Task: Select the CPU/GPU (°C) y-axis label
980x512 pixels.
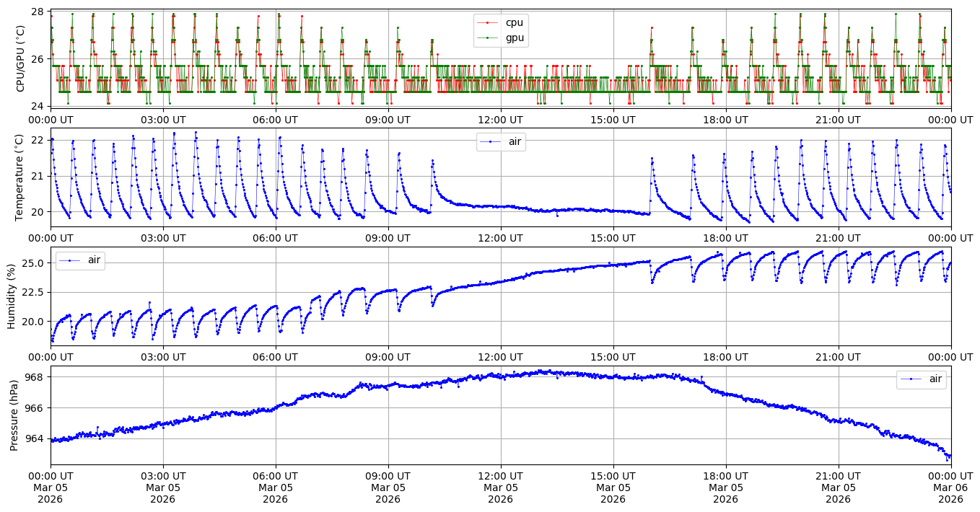Action: 20,58
